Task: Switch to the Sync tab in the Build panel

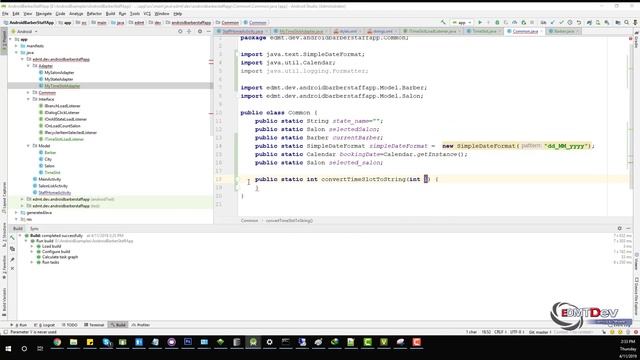Action: click(34, 229)
